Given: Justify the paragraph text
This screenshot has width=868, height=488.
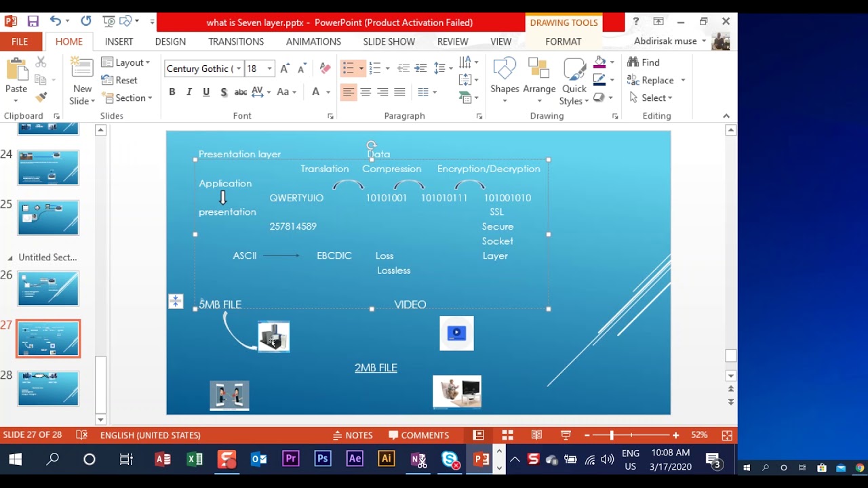Looking at the screenshot, I should click(399, 91).
